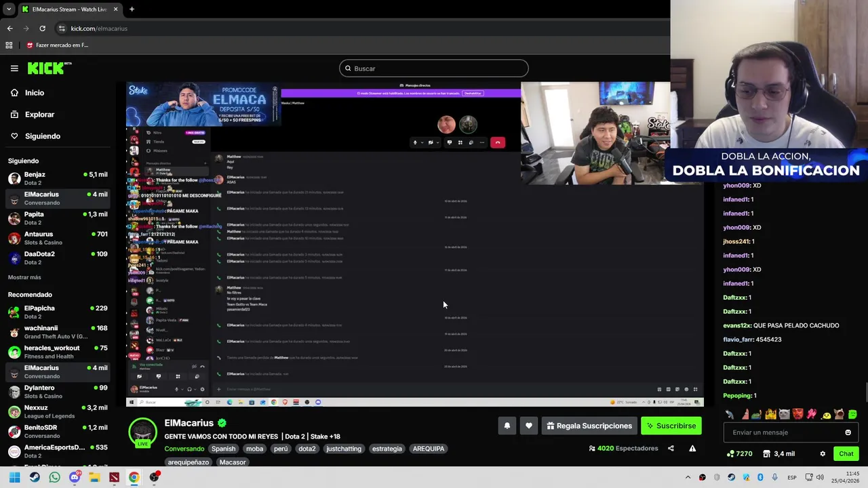Viewport: 868px width, 488px height.
Task: Open Nexxuz League of Legends channel
Action: click(58, 411)
